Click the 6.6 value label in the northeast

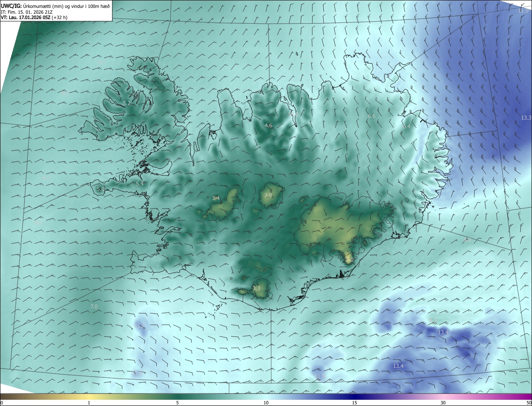[x=372, y=116]
